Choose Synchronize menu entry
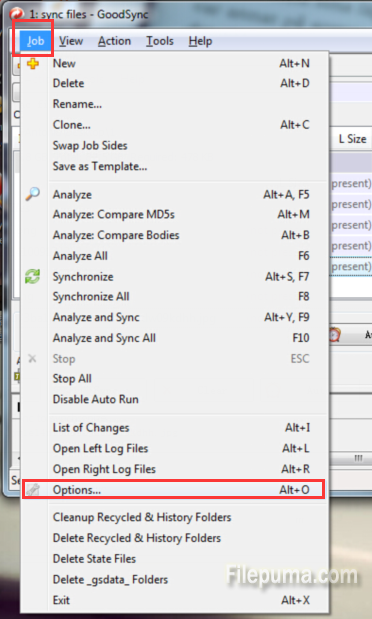Image resolution: width=372 pixels, height=619 pixels. pyautogui.click(x=175, y=277)
